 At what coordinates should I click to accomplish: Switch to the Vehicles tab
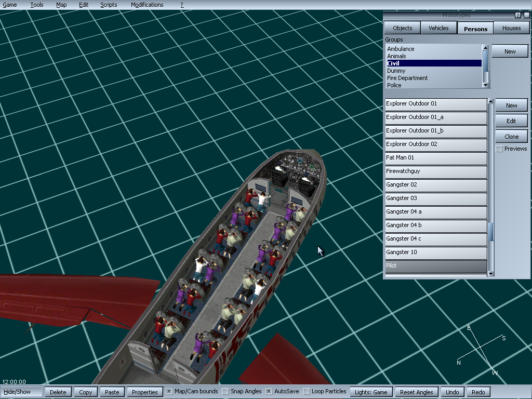[438, 28]
